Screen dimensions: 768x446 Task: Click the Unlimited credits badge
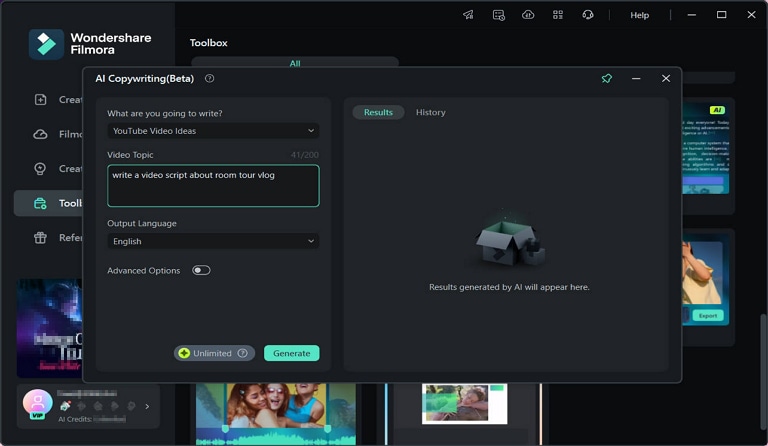(x=214, y=353)
